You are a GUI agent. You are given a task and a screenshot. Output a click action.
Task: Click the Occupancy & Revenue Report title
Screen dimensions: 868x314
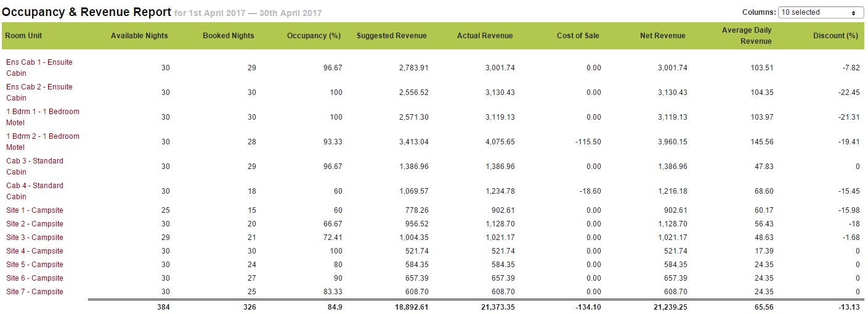[87, 12]
